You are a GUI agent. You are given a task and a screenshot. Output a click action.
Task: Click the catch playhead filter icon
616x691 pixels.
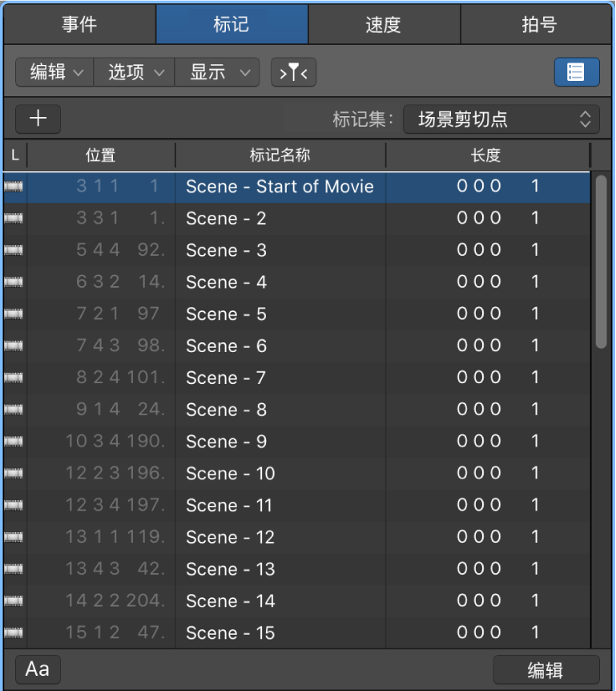pyautogui.click(x=293, y=72)
